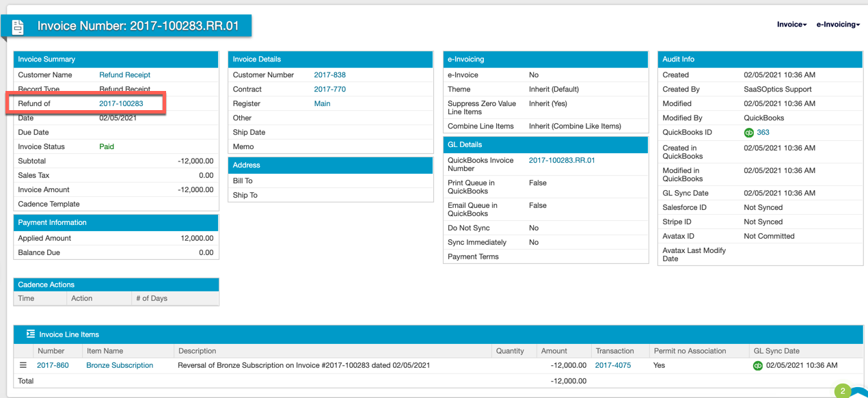The height and width of the screenshot is (398, 868).
Task: Click the Subtotal value -12,000.00
Action: [x=195, y=161]
